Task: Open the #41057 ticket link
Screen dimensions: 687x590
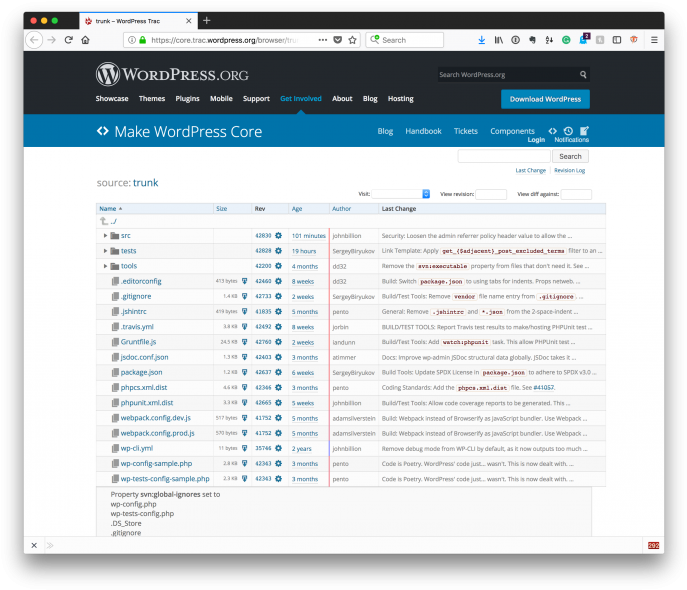Action: click(543, 388)
